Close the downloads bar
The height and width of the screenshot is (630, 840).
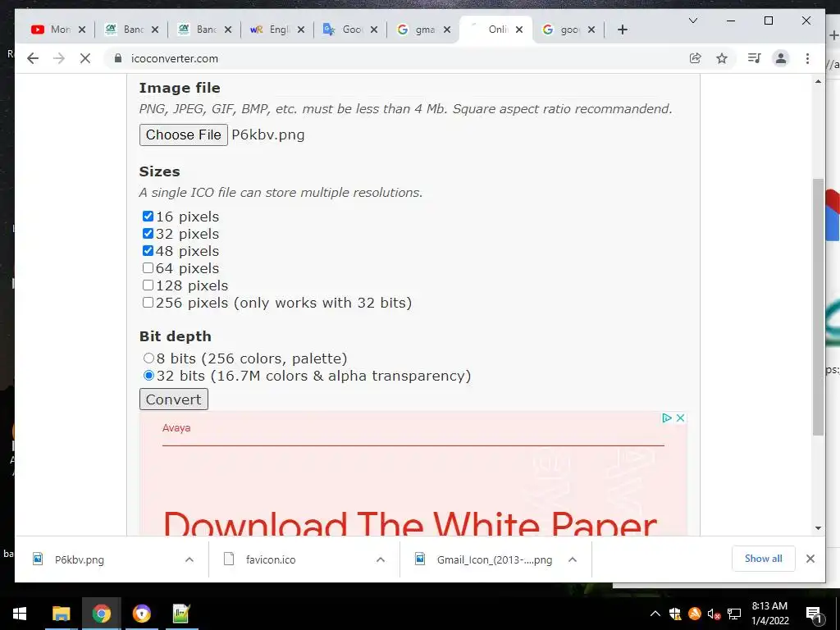[810, 559]
